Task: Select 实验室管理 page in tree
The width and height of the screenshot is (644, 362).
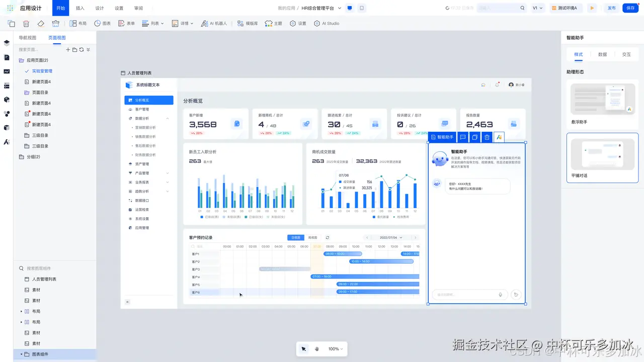Action: [42, 71]
